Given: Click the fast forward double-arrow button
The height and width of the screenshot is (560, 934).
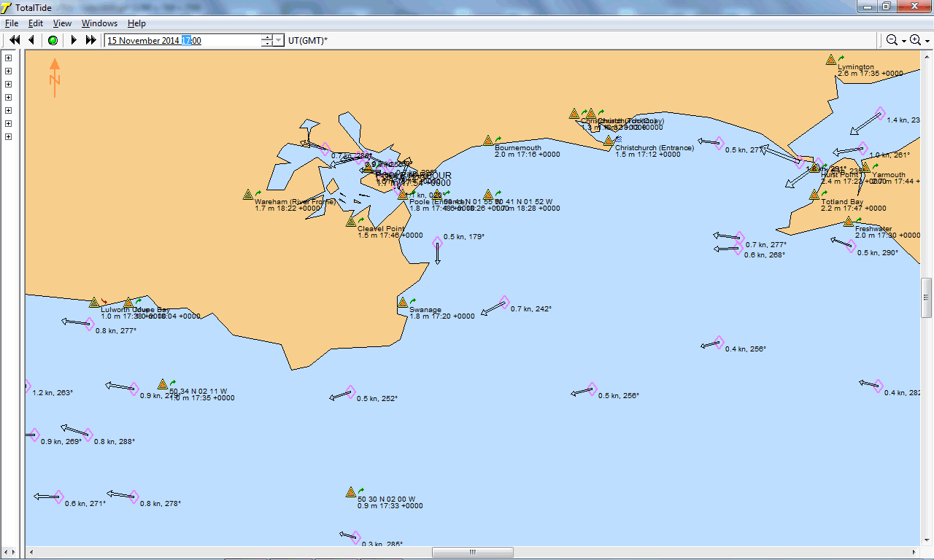Looking at the screenshot, I should [x=91, y=40].
